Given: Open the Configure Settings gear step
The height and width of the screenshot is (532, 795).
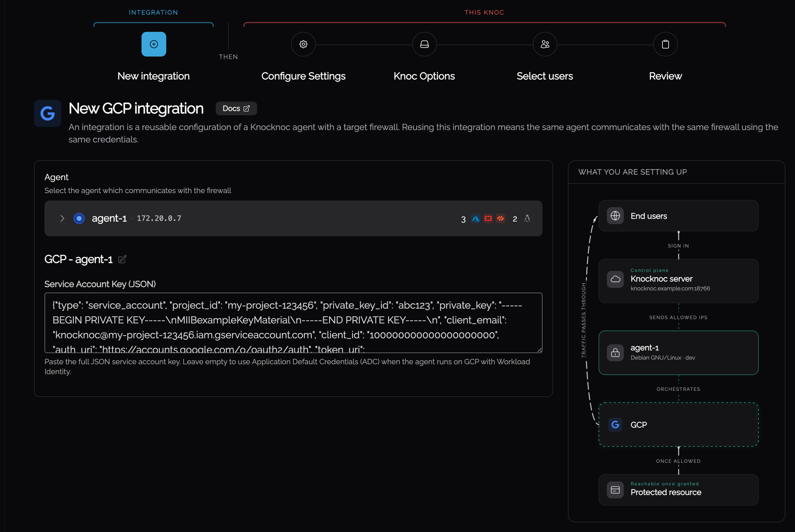Looking at the screenshot, I should click(x=303, y=44).
